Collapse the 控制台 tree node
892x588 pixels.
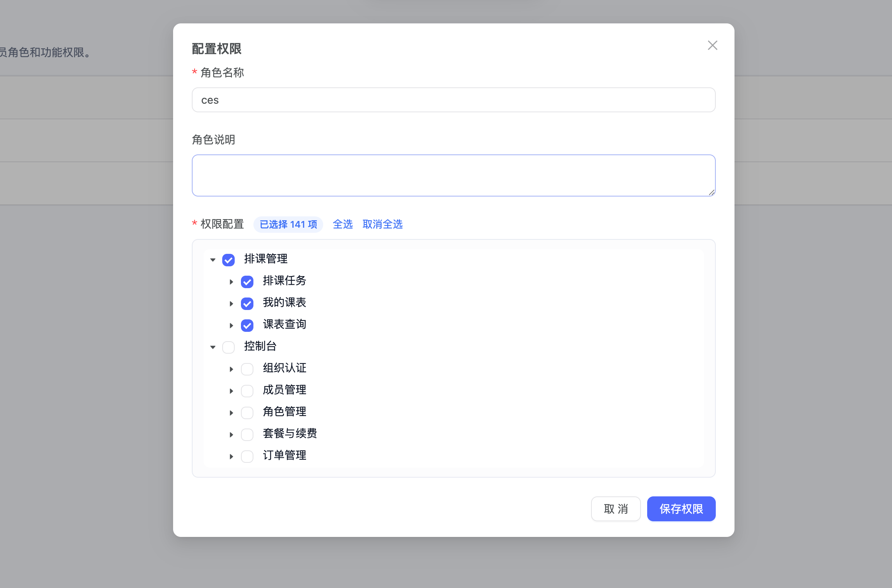(x=213, y=347)
